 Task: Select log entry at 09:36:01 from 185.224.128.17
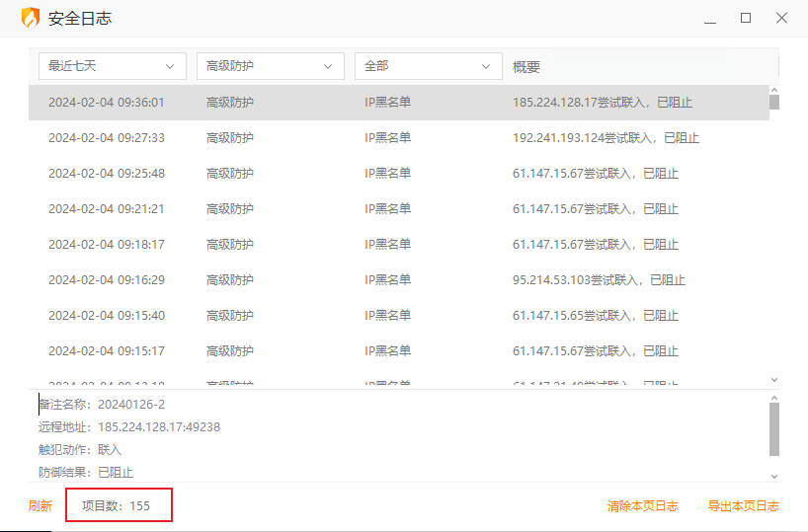[x=395, y=103]
